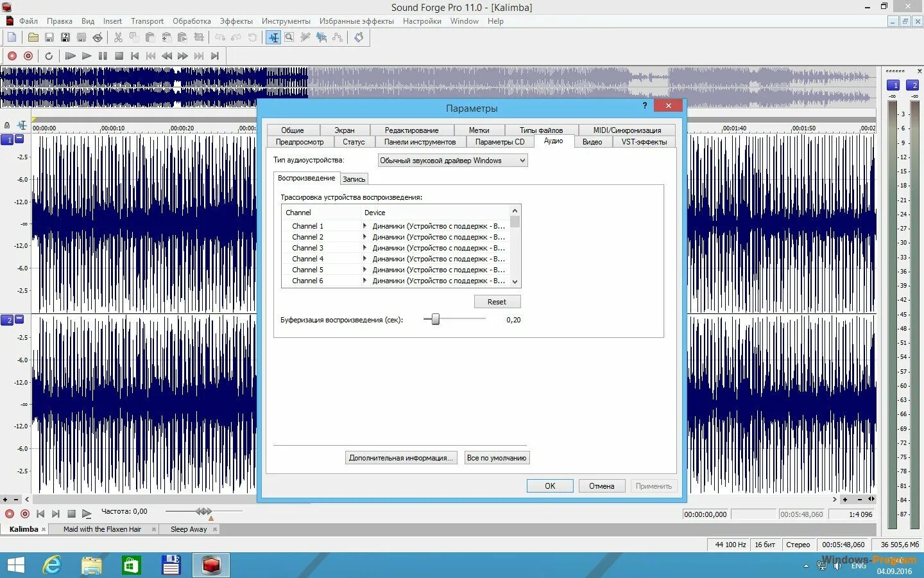Click the Paste clipboard icon
The width and height of the screenshot is (924, 578).
coord(150,37)
